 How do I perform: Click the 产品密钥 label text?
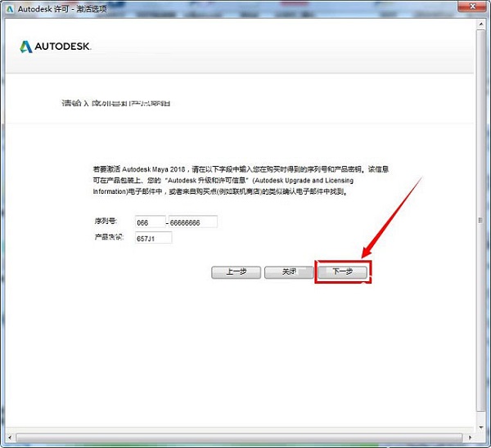[x=109, y=237]
